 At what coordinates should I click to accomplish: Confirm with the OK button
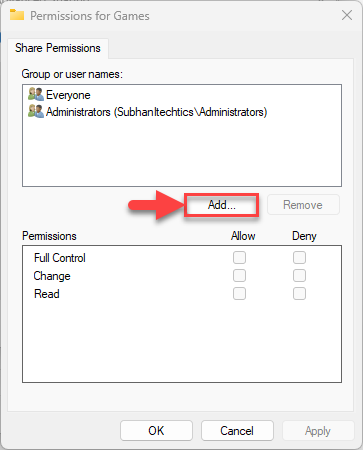[x=156, y=431]
